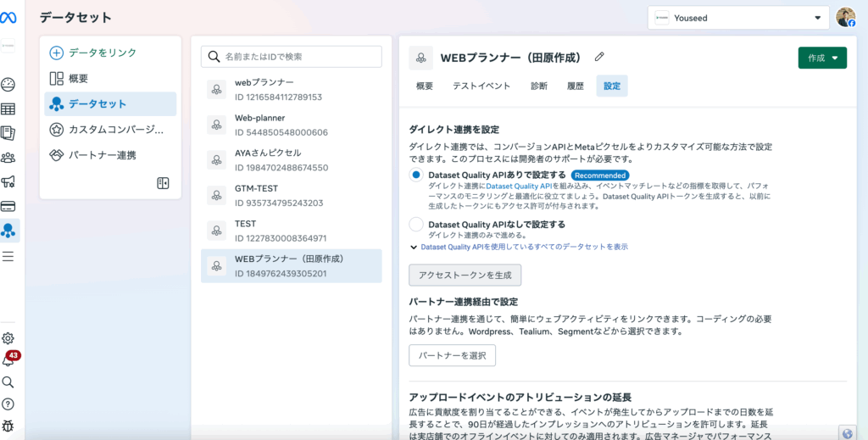Click the bug report icon at bottom left
The width and height of the screenshot is (868, 440).
[x=8, y=425]
